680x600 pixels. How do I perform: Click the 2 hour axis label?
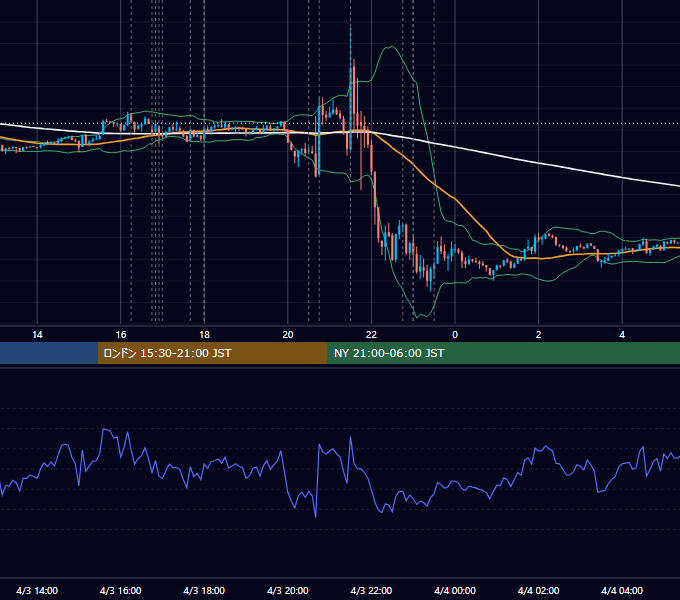(x=539, y=335)
